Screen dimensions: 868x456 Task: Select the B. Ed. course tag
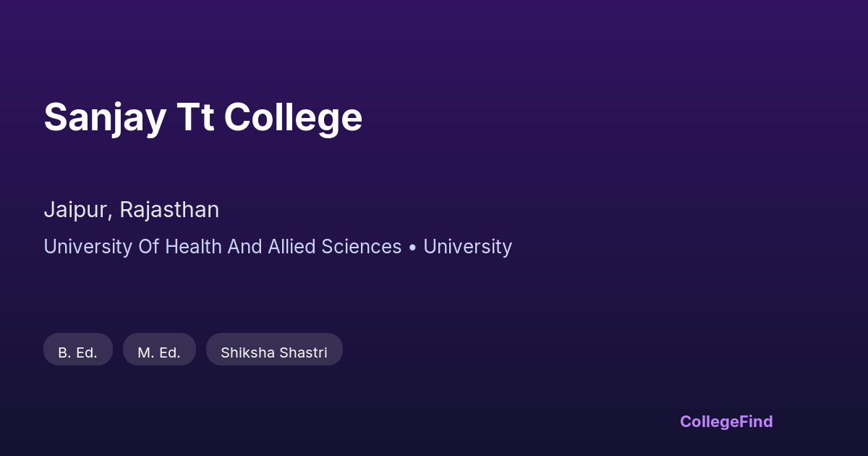click(x=77, y=352)
